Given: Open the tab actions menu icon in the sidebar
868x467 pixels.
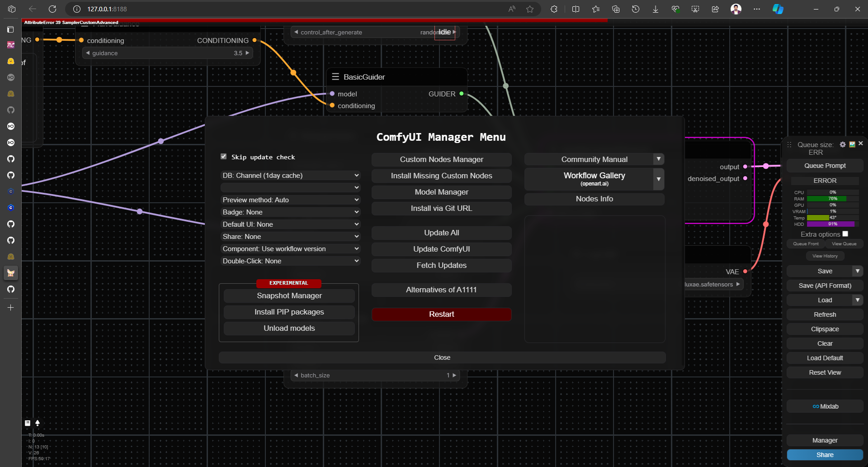Looking at the screenshot, I should [11, 29].
